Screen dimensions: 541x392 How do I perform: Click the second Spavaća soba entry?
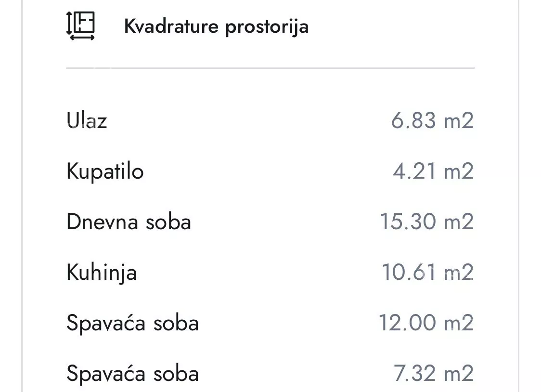point(133,373)
